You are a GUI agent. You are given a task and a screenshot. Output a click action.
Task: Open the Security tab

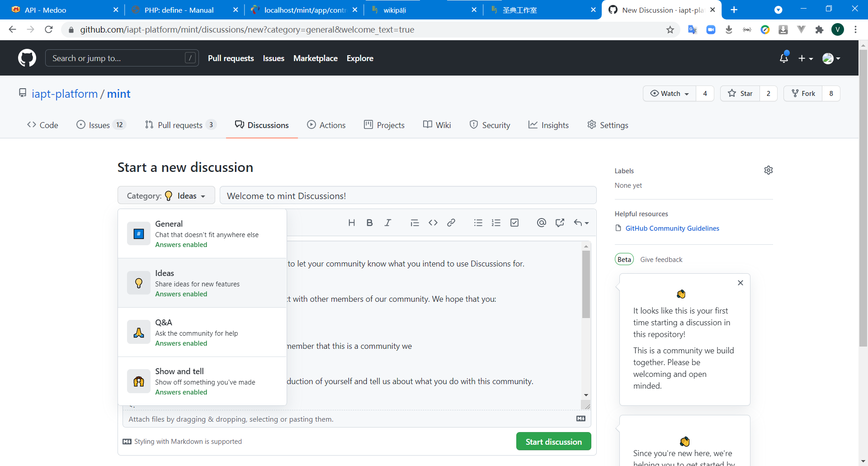click(x=490, y=125)
